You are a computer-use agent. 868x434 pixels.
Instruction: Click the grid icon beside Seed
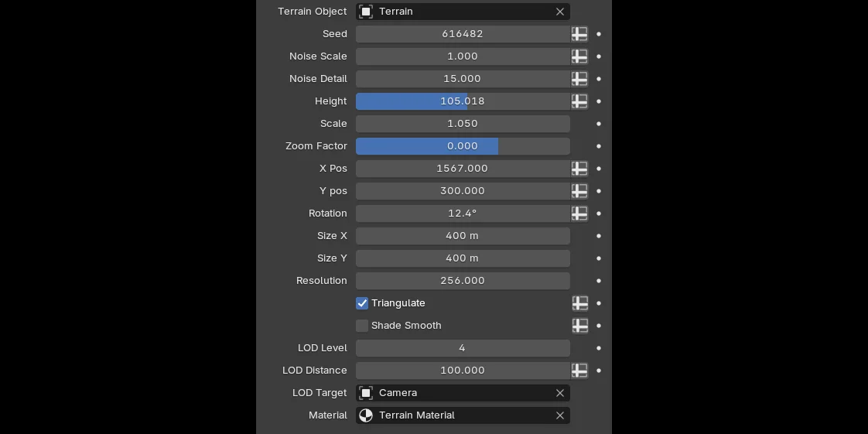pos(579,34)
